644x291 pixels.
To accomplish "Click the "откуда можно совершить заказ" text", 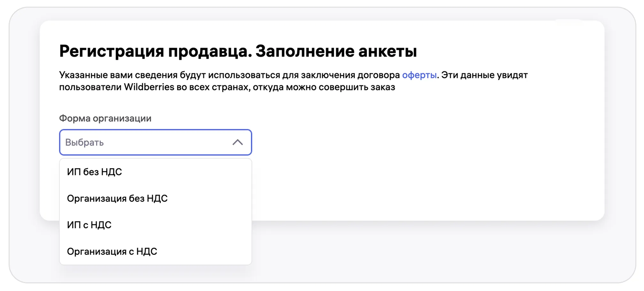I will (x=324, y=87).
